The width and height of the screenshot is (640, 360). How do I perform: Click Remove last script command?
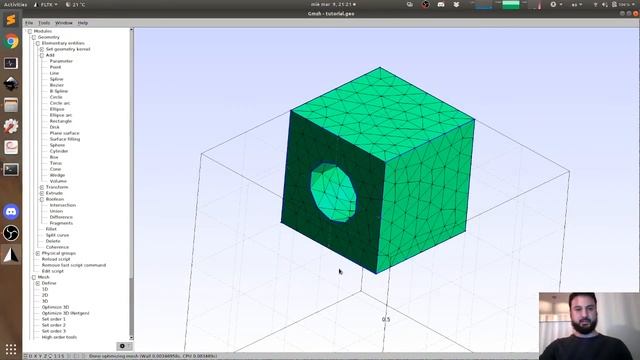[x=74, y=265]
